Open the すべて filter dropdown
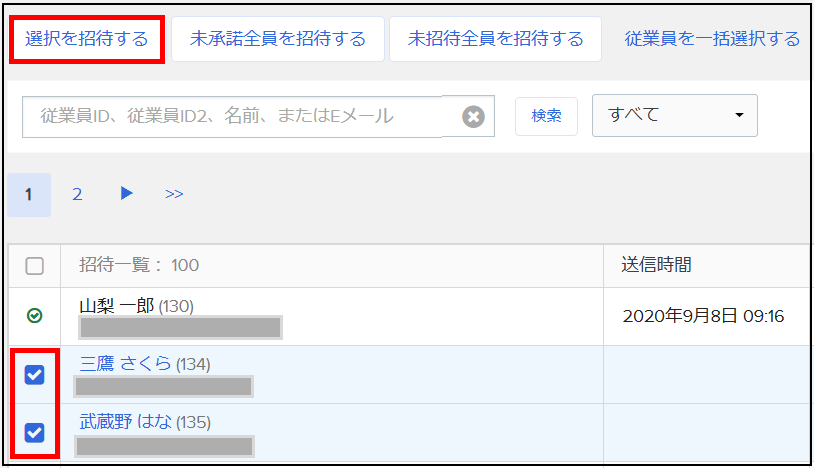This screenshot has width=814, height=468. click(x=675, y=115)
